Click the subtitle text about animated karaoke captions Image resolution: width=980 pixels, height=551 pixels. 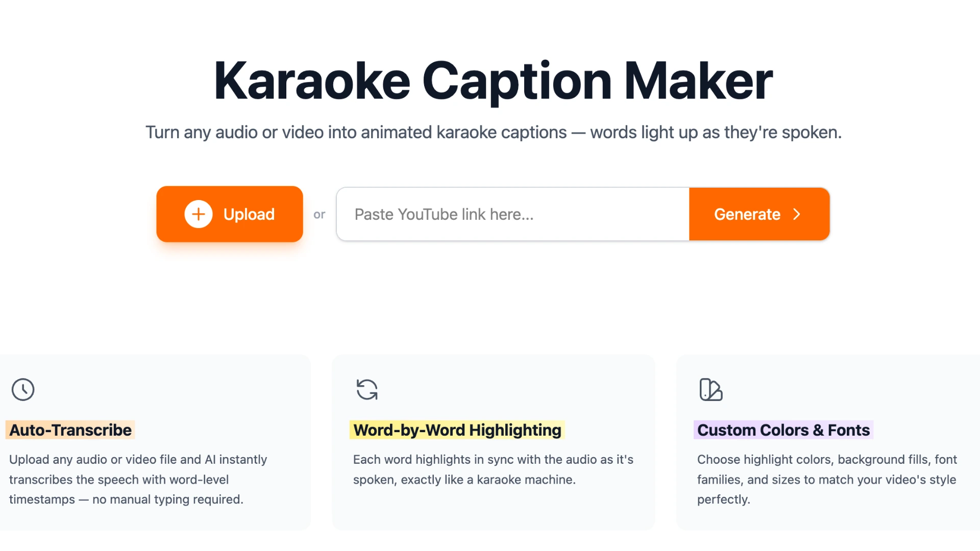point(493,132)
